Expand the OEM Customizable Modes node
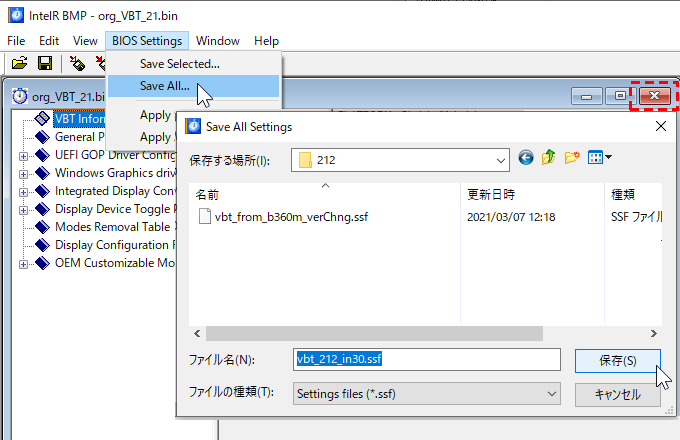Image resolution: width=680 pixels, height=440 pixels. [x=23, y=264]
